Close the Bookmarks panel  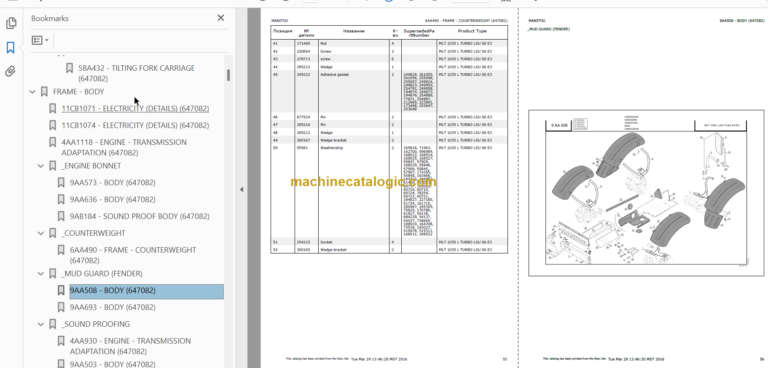[221, 18]
